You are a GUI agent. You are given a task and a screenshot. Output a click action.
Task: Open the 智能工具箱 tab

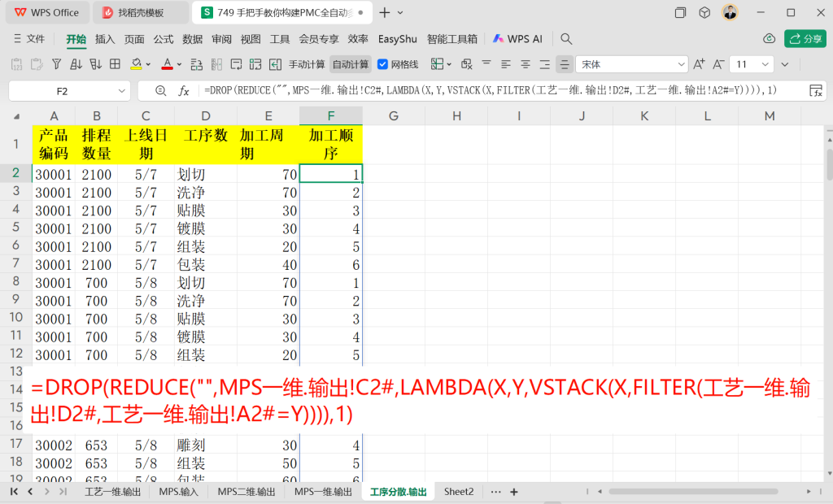452,39
